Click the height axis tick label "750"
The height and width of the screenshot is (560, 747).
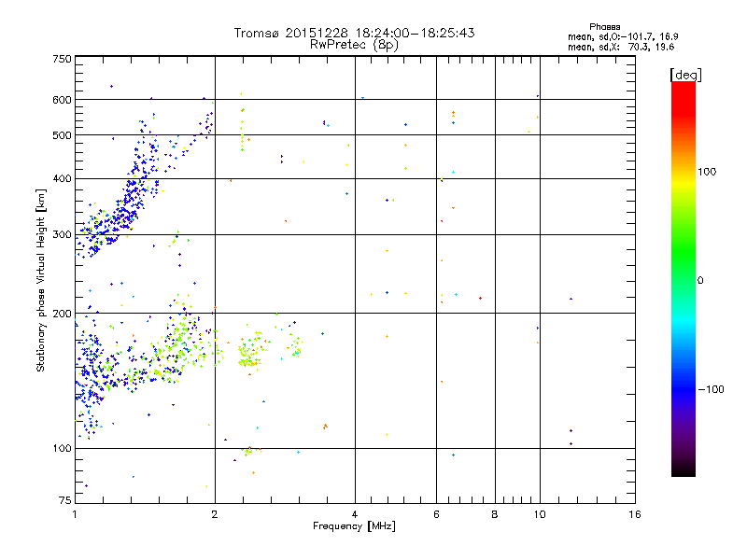point(62,59)
